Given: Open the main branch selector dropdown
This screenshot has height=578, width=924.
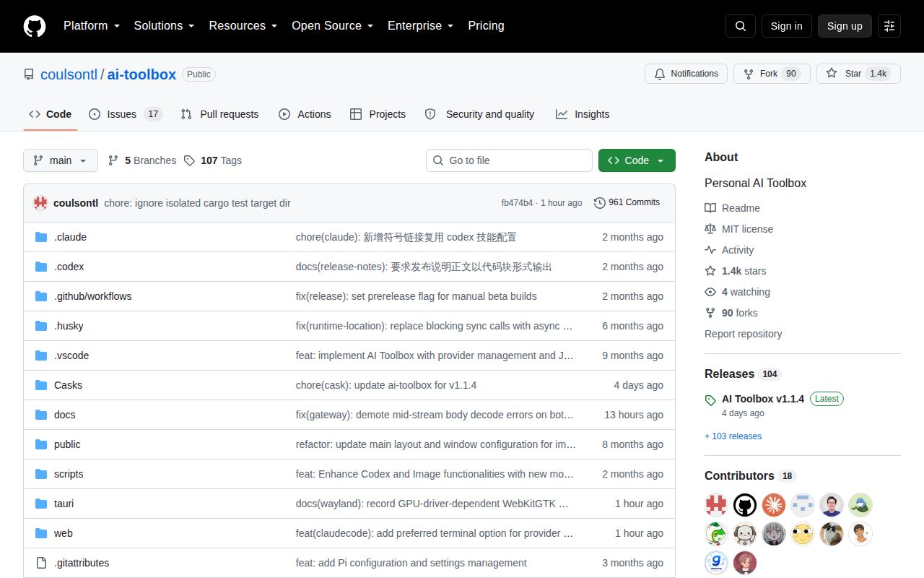Looking at the screenshot, I should point(61,160).
